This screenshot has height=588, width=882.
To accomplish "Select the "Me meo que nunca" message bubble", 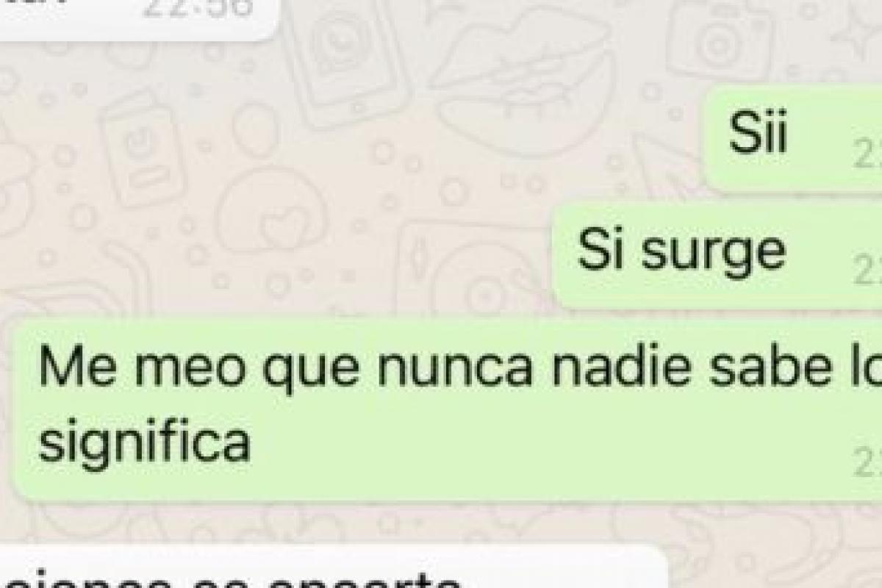I will (x=448, y=409).
